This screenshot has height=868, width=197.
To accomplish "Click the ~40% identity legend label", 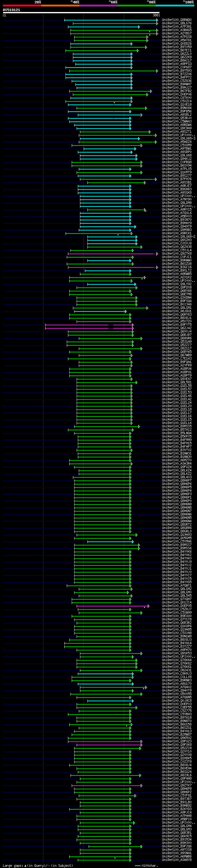I will tap(75, 2).
